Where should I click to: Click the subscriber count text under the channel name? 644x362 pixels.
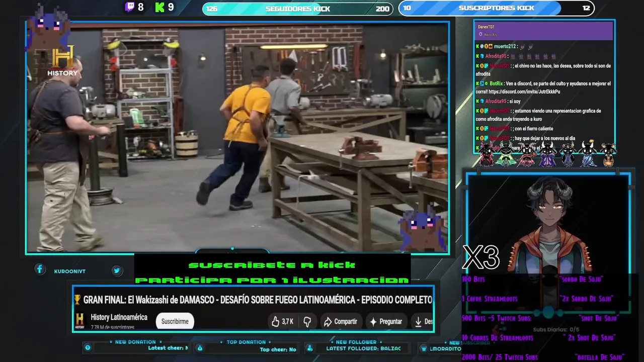click(x=113, y=327)
